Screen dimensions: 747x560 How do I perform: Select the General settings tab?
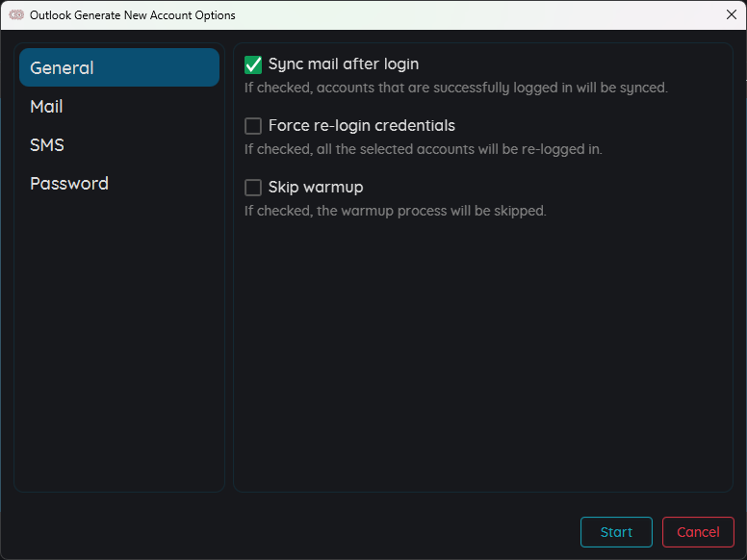(119, 67)
